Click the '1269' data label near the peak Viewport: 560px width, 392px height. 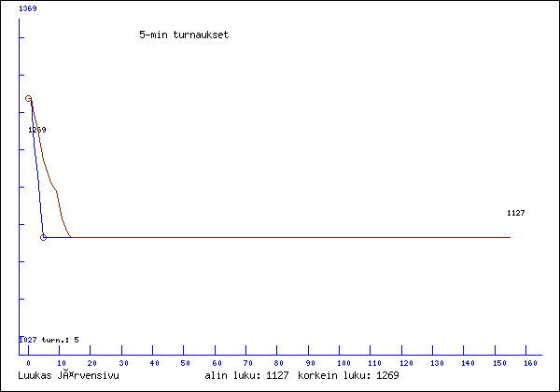click(37, 130)
